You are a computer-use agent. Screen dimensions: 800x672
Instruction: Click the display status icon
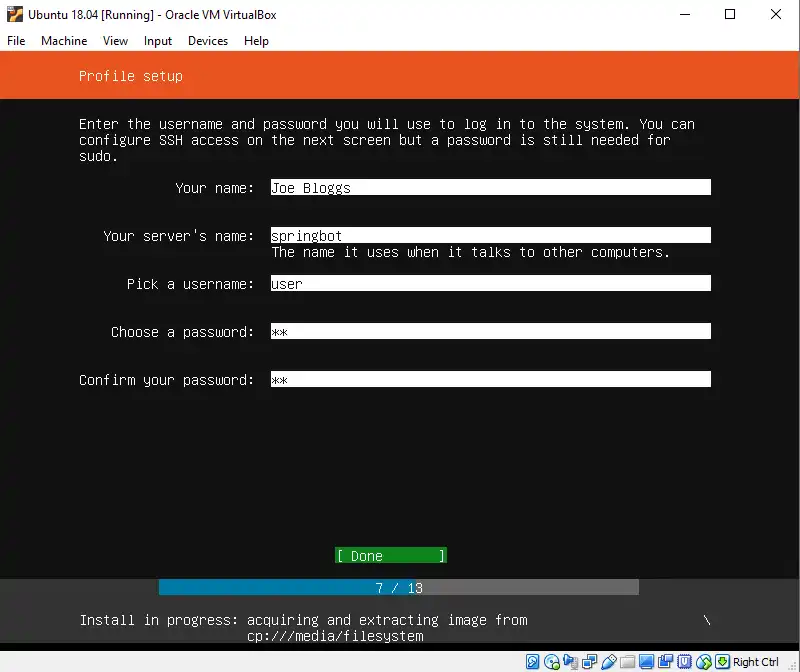click(x=646, y=662)
